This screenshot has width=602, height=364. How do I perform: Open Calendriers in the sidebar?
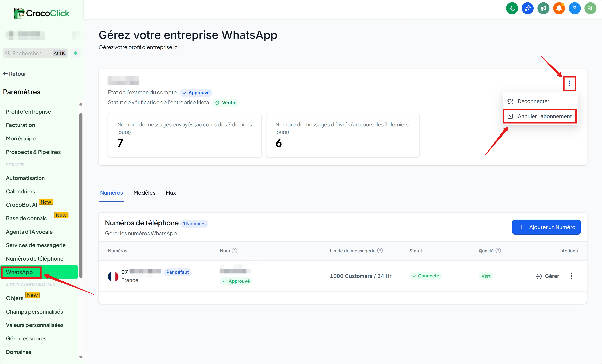click(21, 192)
